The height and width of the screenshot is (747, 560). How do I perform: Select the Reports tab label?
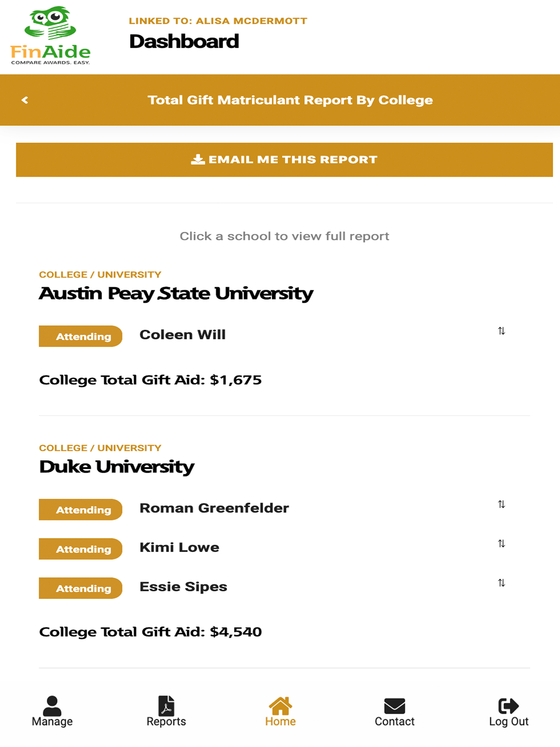[x=166, y=722]
